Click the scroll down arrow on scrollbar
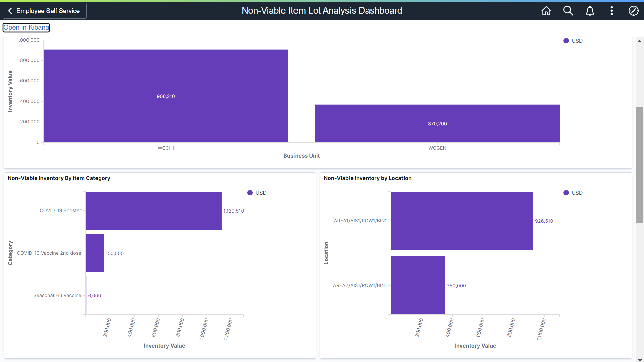Image resolution: width=644 pixels, height=362 pixels. [x=640, y=360]
